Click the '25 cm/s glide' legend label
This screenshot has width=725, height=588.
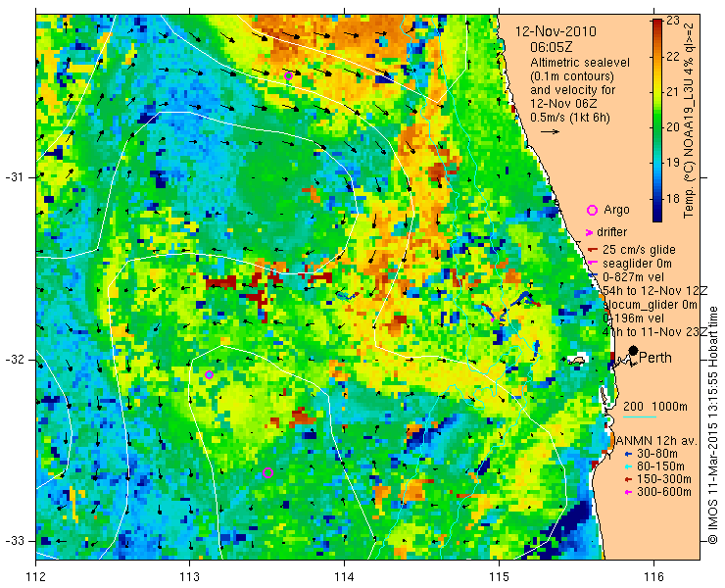pos(639,250)
